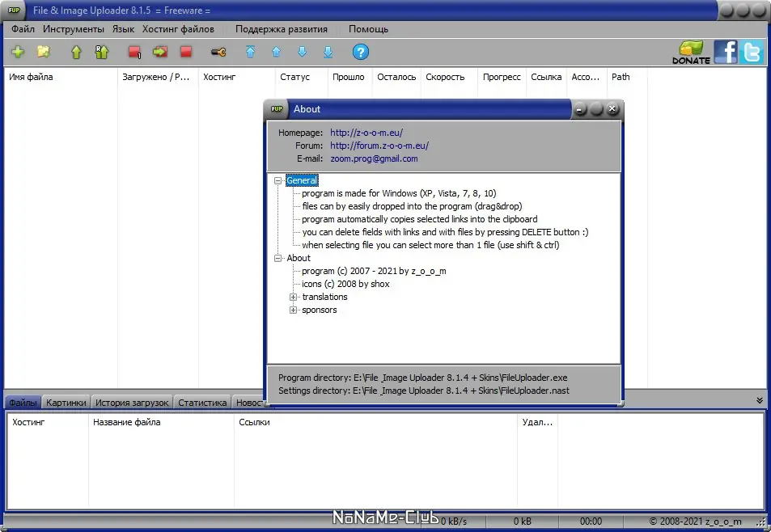Open the Помощь menu
The image size is (771, 532).
(368, 29)
